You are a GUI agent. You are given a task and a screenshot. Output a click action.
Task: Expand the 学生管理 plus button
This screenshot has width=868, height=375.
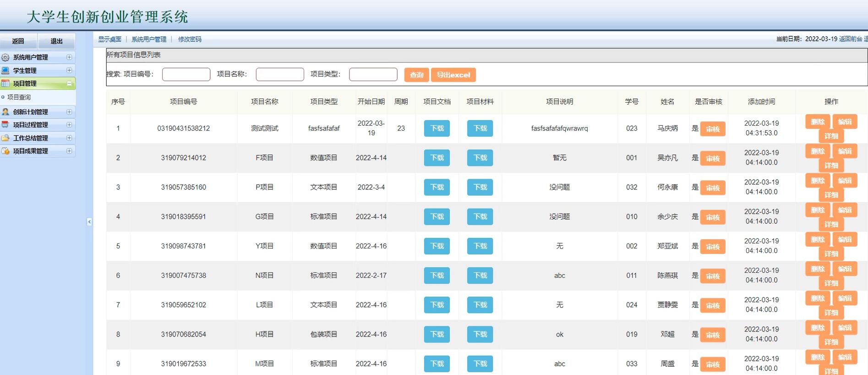coord(69,70)
